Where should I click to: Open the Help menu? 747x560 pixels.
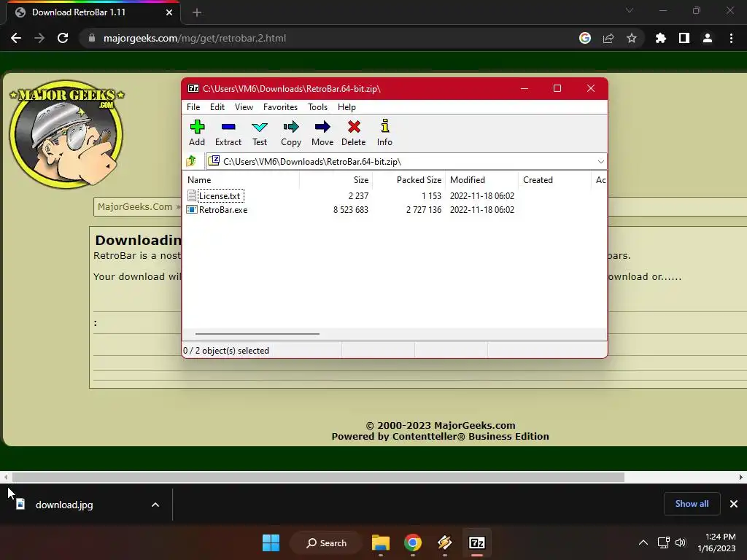click(x=347, y=107)
